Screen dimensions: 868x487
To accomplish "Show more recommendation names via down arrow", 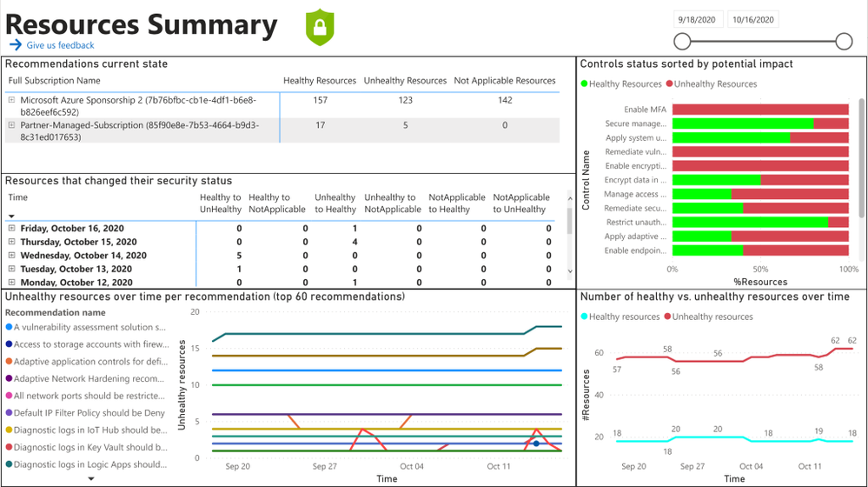I will coord(91,478).
